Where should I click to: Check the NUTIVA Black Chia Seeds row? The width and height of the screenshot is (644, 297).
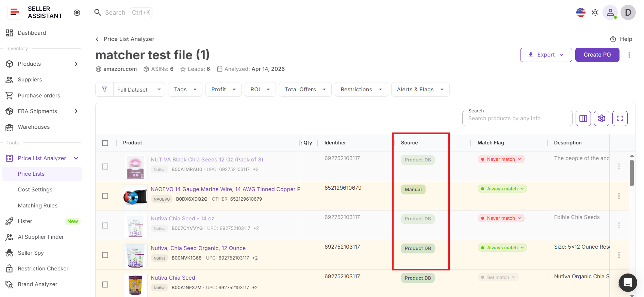(105, 167)
